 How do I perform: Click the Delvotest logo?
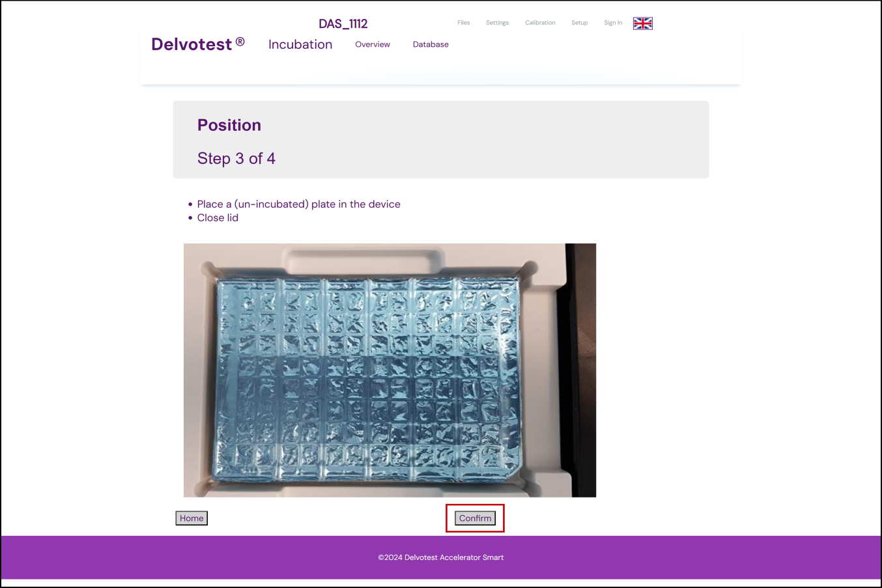pyautogui.click(x=198, y=44)
